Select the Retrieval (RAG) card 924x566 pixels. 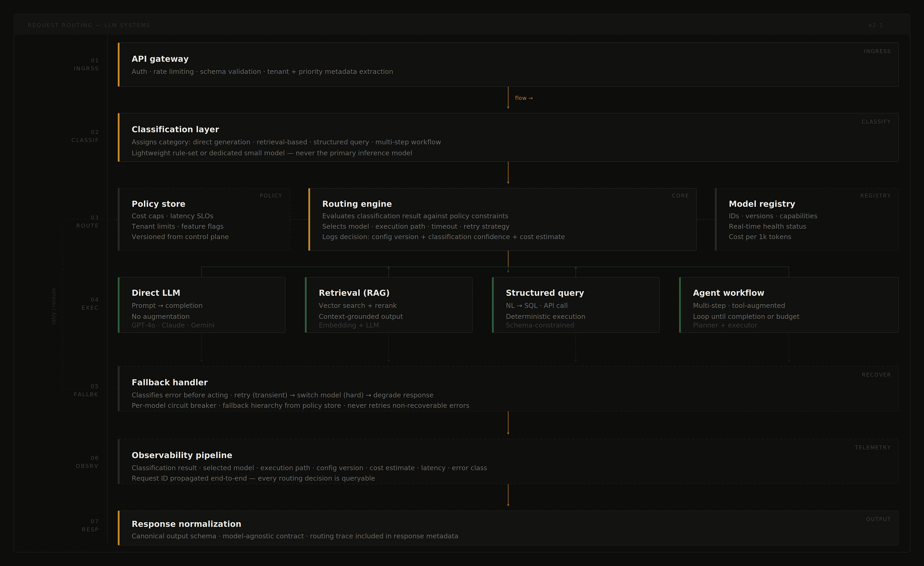[x=388, y=305]
